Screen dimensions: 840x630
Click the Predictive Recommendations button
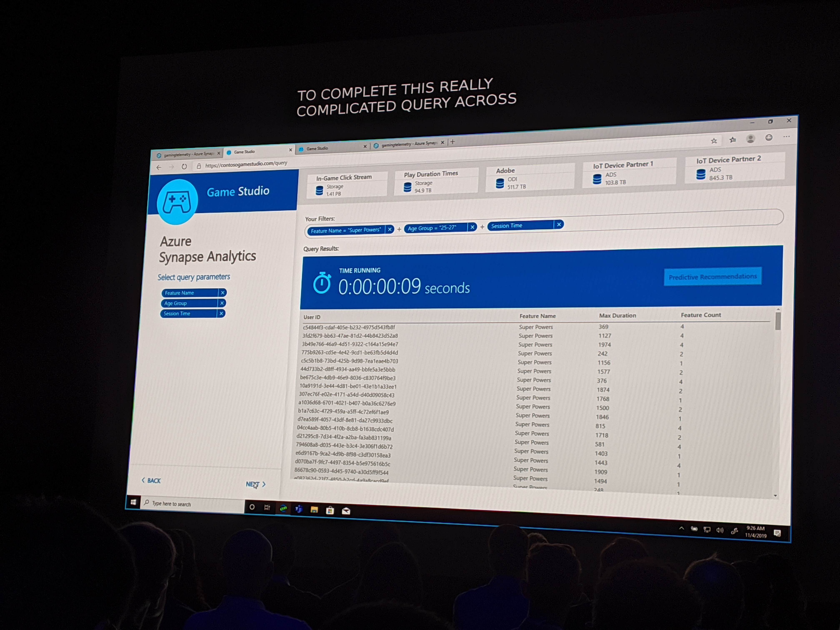(x=713, y=277)
